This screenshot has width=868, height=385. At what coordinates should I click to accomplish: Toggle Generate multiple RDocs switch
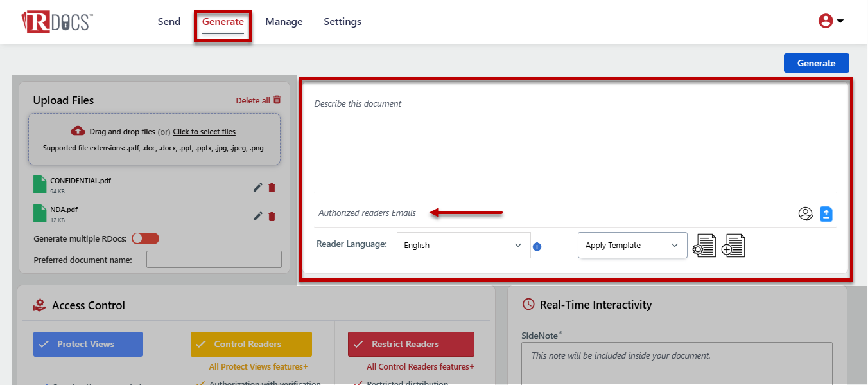(145, 238)
